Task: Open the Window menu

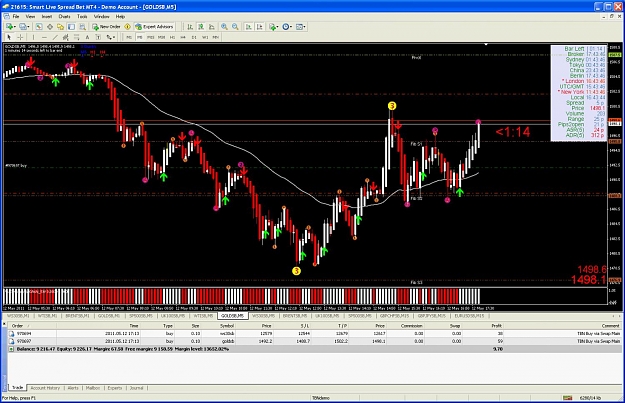Action: pyautogui.click(x=101, y=16)
